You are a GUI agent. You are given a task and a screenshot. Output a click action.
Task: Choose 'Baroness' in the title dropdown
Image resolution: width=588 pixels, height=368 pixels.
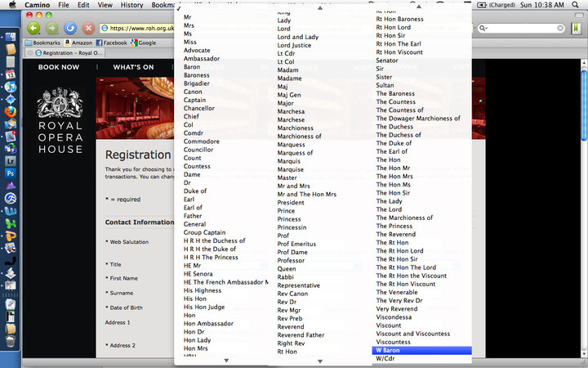197,75
